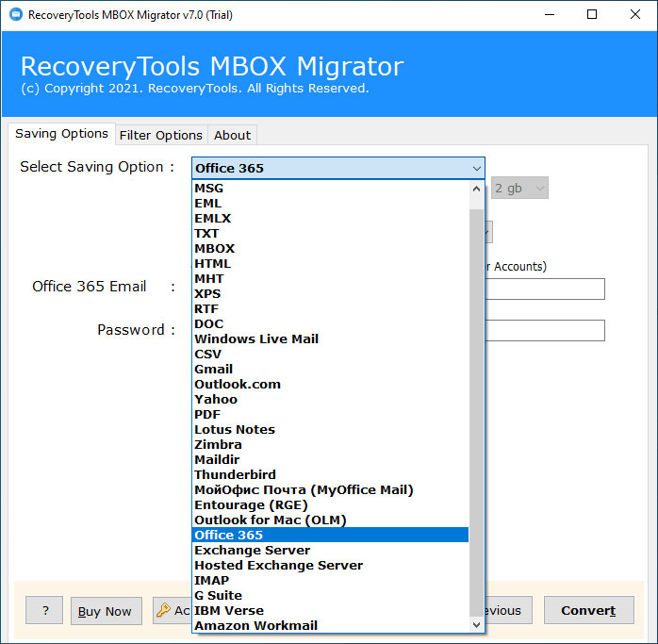The height and width of the screenshot is (644, 658).
Task: Select G Suite from the list
Action: click(330, 595)
